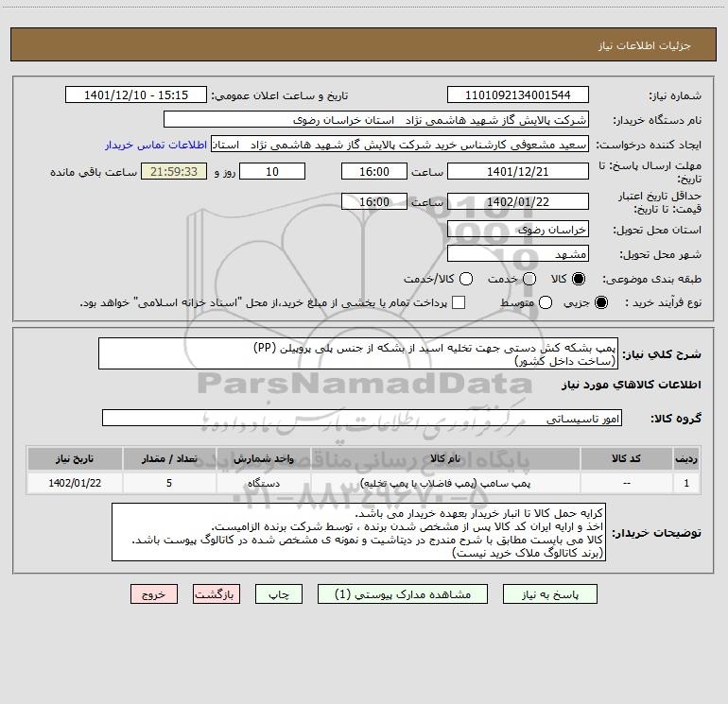Click the چاپ print button
Image resolution: width=728 pixels, height=704 pixels.
279,594
